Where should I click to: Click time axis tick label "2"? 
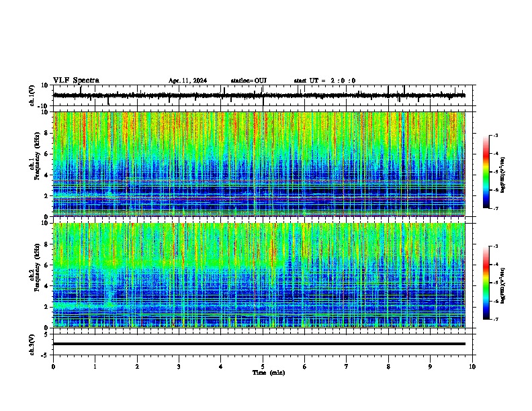tap(137, 367)
